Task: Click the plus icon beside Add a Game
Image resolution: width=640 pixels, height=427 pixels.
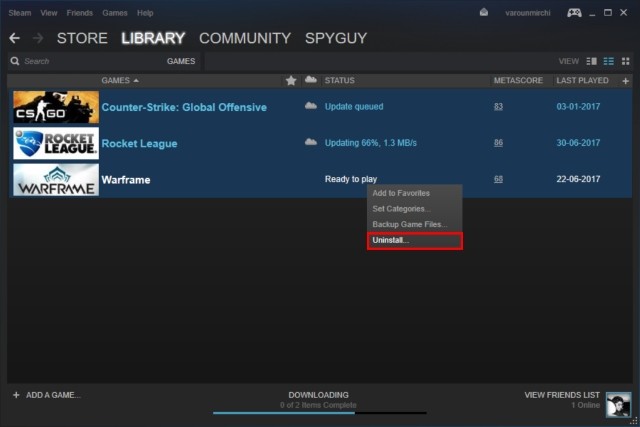Action: click(16, 395)
